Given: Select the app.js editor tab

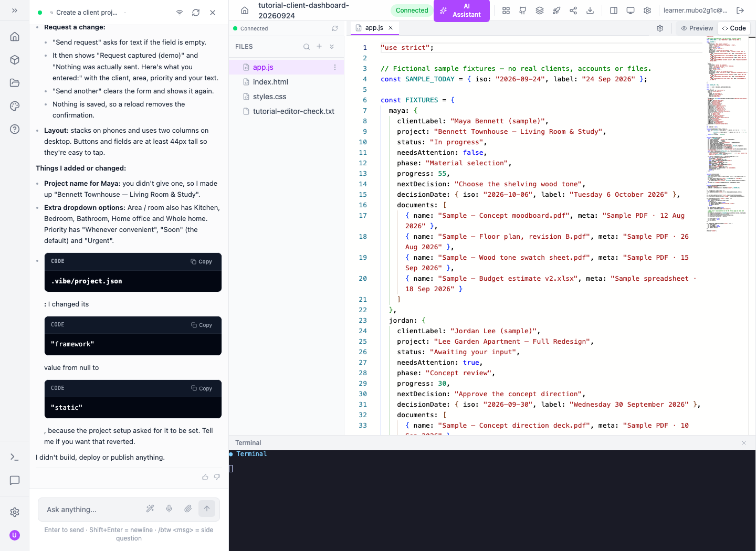Looking at the screenshot, I should [374, 28].
